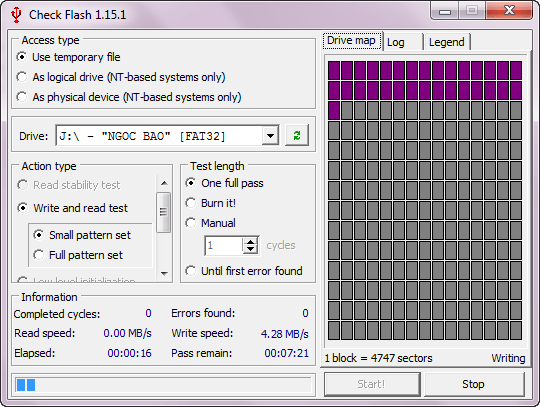The height and width of the screenshot is (407, 540).
Task: Click the first purple drive map block
Action: pyautogui.click(x=334, y=70)
